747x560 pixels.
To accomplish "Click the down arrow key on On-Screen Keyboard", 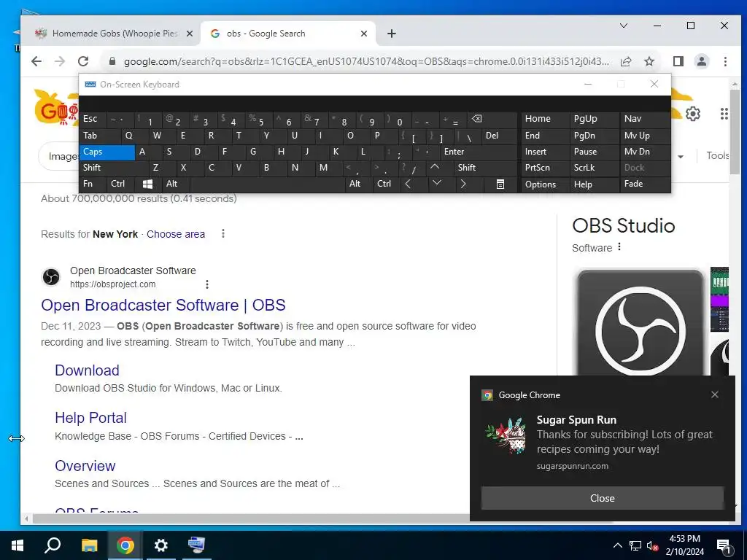I will point(437,183).
